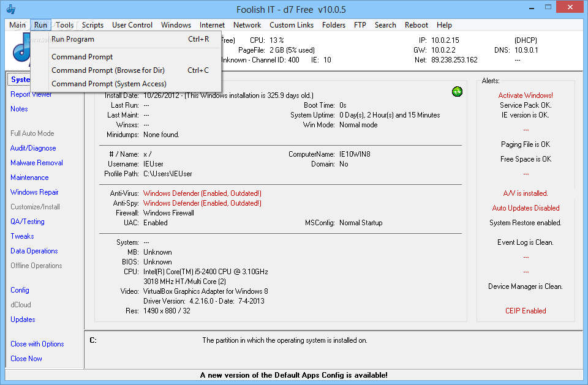This screenshot has width=588, height=385.
Task: Open the Search menu
Action: pos(385,24)
